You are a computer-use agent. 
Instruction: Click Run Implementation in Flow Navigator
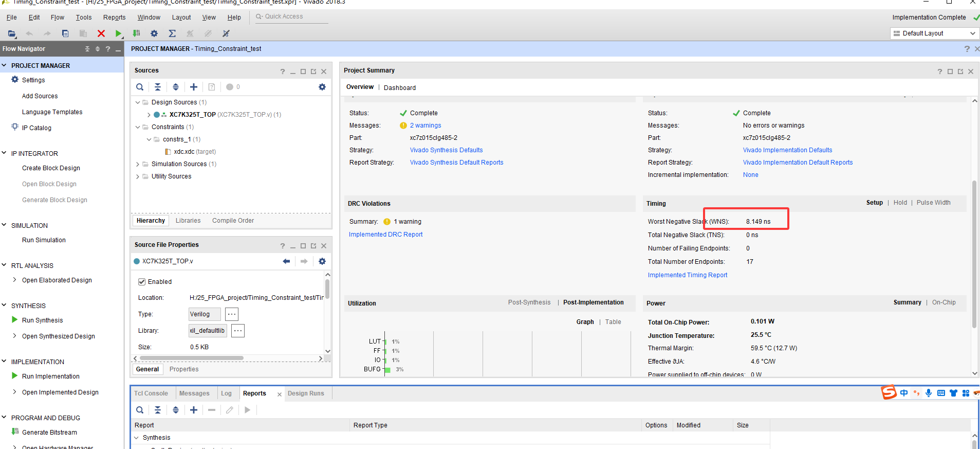click(50, 376)
